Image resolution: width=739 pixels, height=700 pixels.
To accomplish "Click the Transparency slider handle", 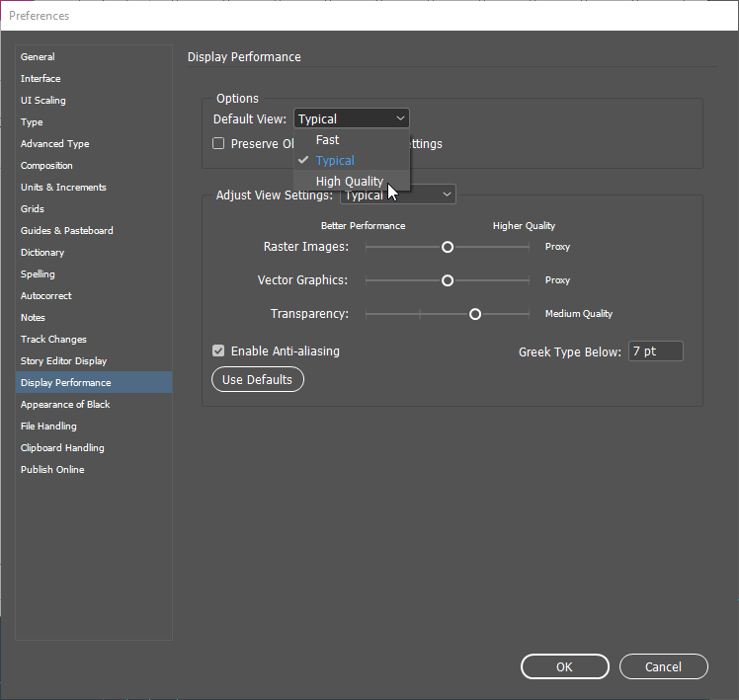I will tap(475, 314).
